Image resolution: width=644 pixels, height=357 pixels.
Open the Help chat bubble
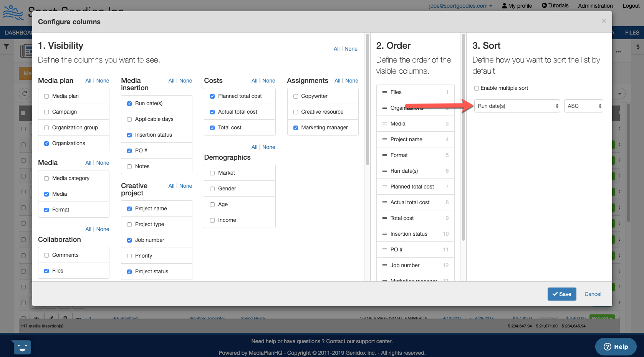(x=616, y=347)
